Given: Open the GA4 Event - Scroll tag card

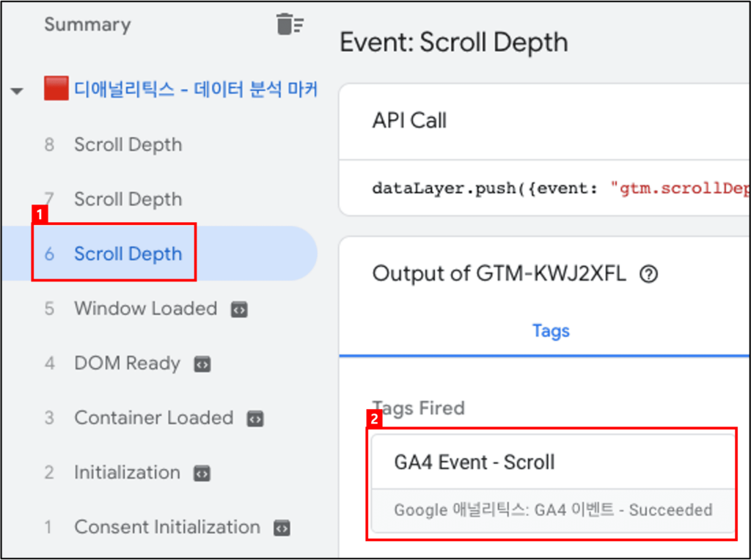Looking at the screenshot, I should pyautogui.click(x=553, y=484).
